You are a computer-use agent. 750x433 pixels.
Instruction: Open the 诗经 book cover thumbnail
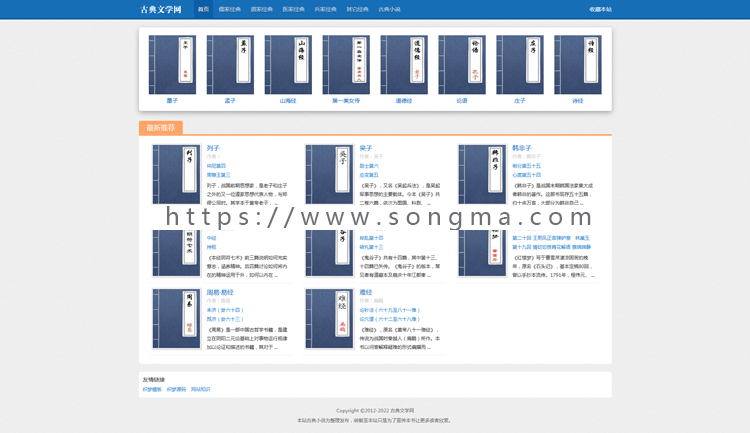pyautogui.click(x=578, y=65)
